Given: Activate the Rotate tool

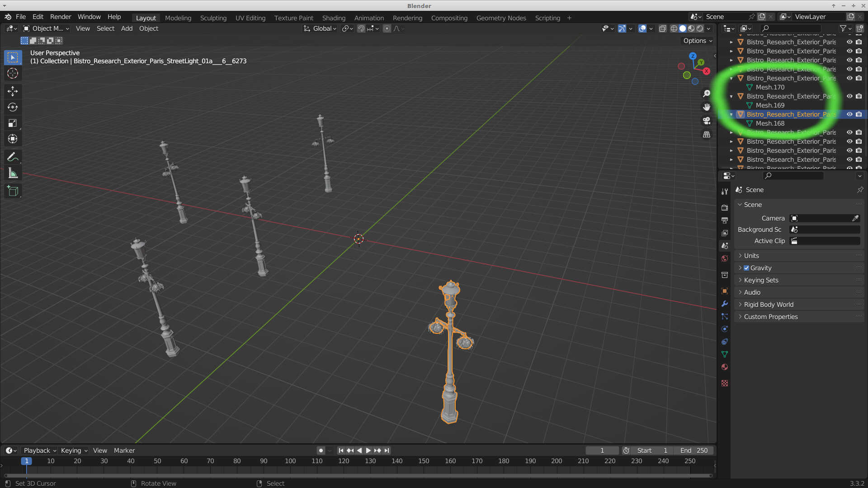Looking at the screenshot, I should coord(13,108).
